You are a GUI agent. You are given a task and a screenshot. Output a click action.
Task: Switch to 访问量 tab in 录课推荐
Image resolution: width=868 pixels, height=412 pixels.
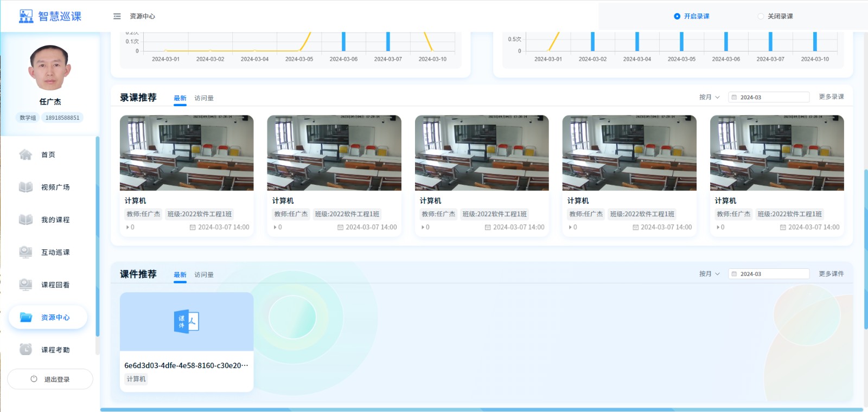click(x=204, y=98)
